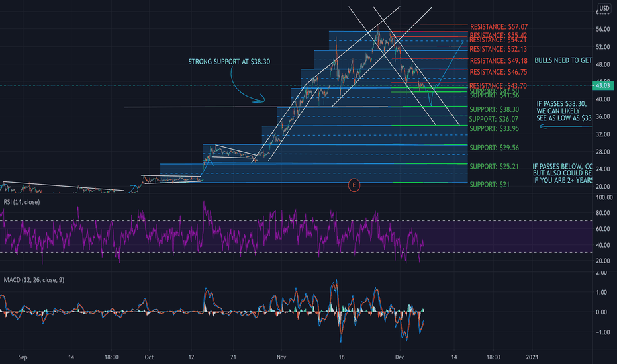This screenshot has width=617, height=364.
Task: Click the -1.00 value on MACD scale
Action: point(602,332)
